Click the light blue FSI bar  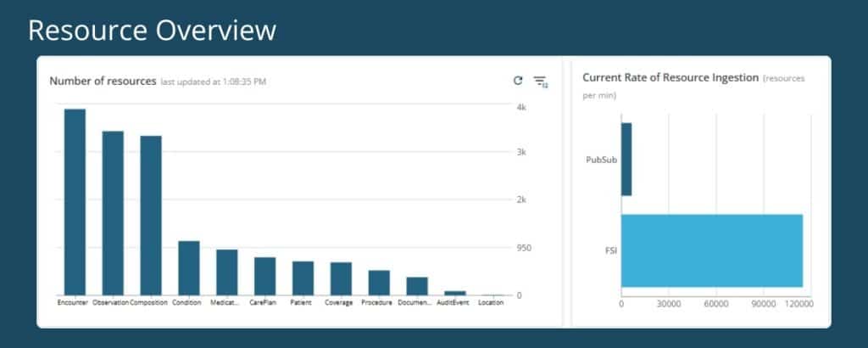point(712,250)
